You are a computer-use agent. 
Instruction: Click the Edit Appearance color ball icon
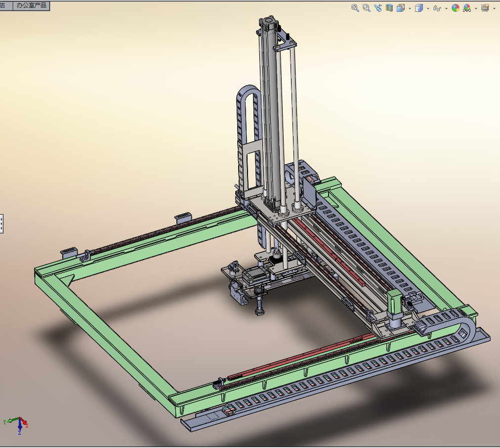pyautogui.click(x=456, y=8)
